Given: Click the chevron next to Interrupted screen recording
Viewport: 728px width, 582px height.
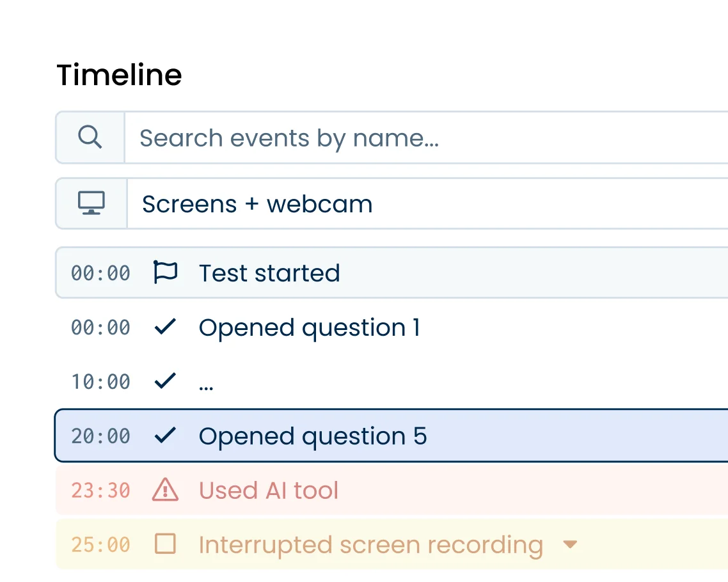Looking at the screenshot, I should 570,544.
